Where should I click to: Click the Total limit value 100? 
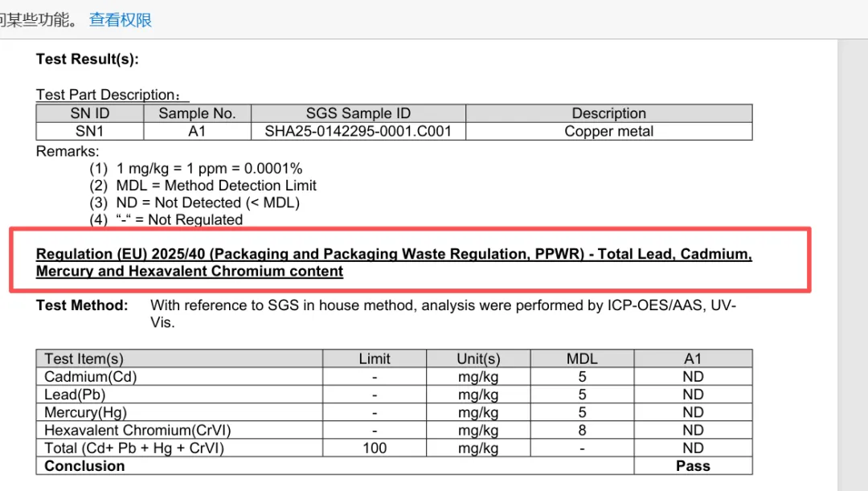375,448
